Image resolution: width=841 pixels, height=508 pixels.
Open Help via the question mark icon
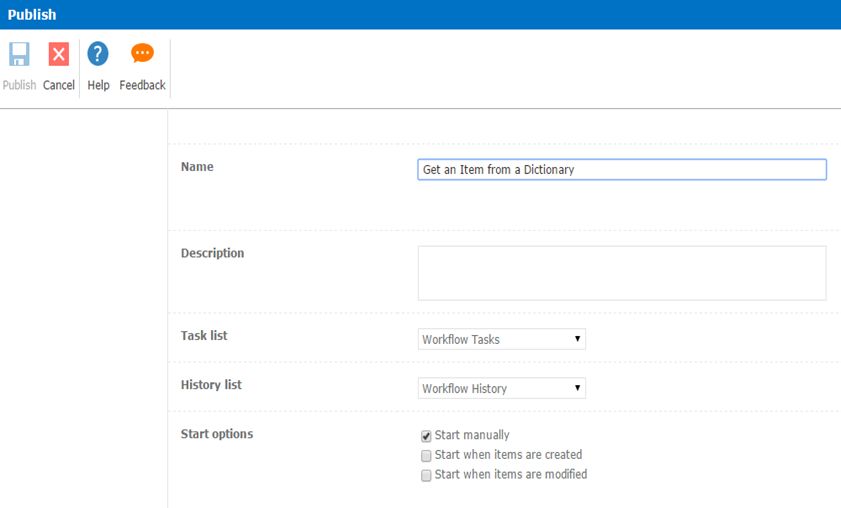pyautogui.click(x=98, y=55)
